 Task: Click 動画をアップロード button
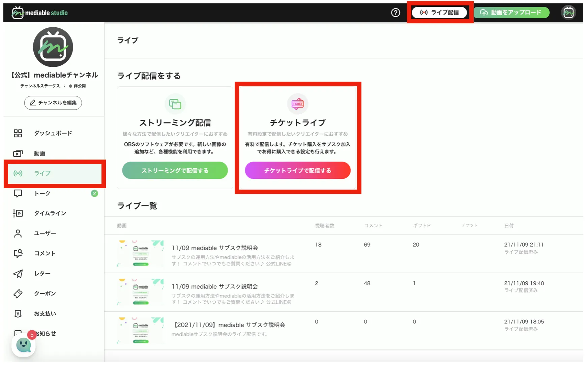[x=511, y=12]
